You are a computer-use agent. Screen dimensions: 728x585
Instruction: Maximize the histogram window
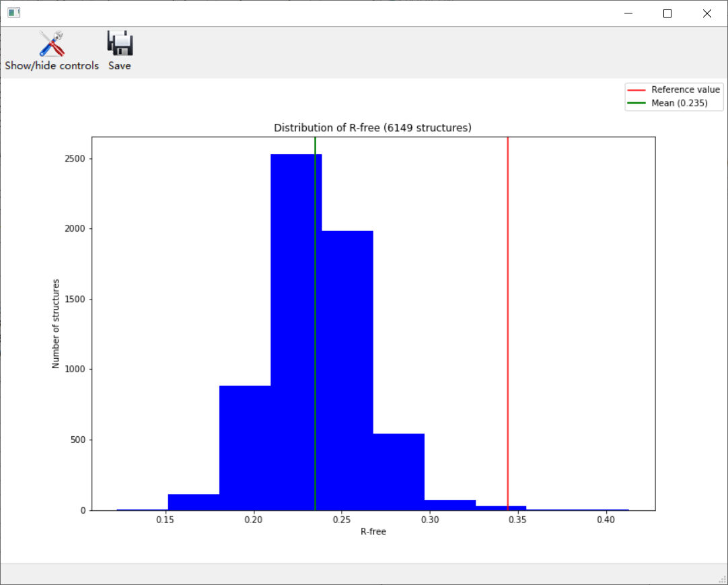[x=667, y=13]
